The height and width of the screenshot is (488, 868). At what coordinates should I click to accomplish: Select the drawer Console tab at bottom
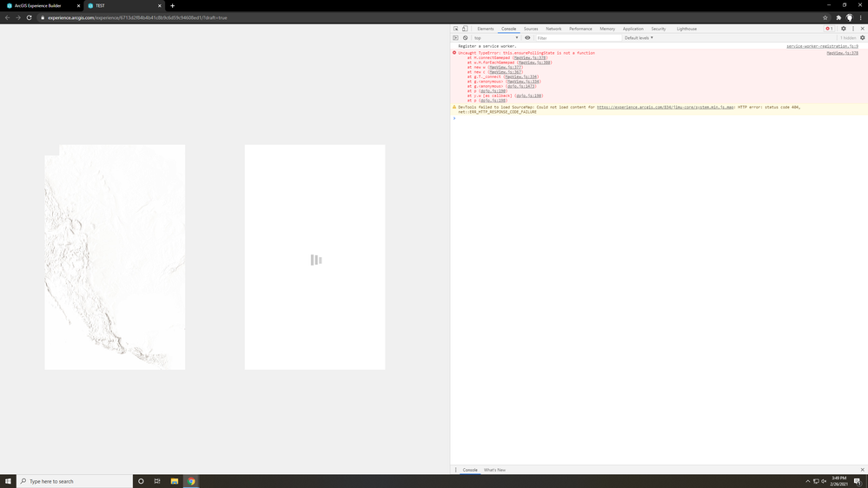click(470, 470)
